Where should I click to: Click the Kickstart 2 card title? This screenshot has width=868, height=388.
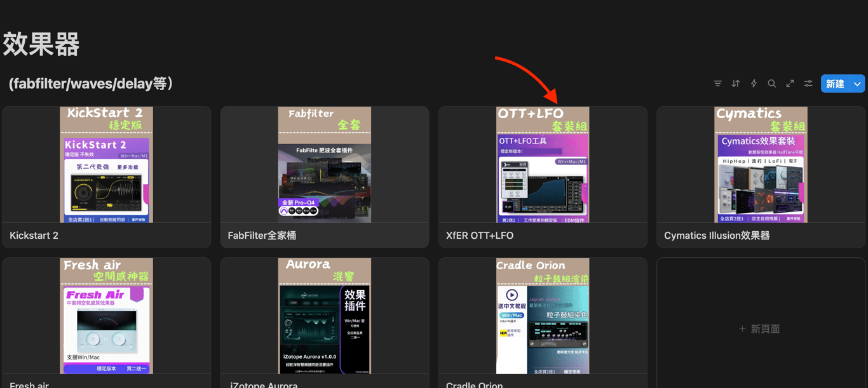(34, 236)
